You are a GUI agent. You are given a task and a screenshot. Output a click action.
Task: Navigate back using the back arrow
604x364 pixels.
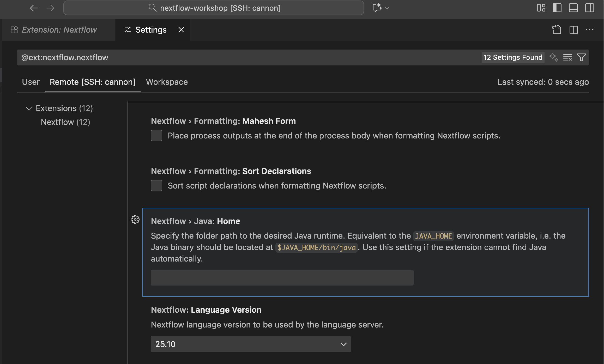(34, 8)
